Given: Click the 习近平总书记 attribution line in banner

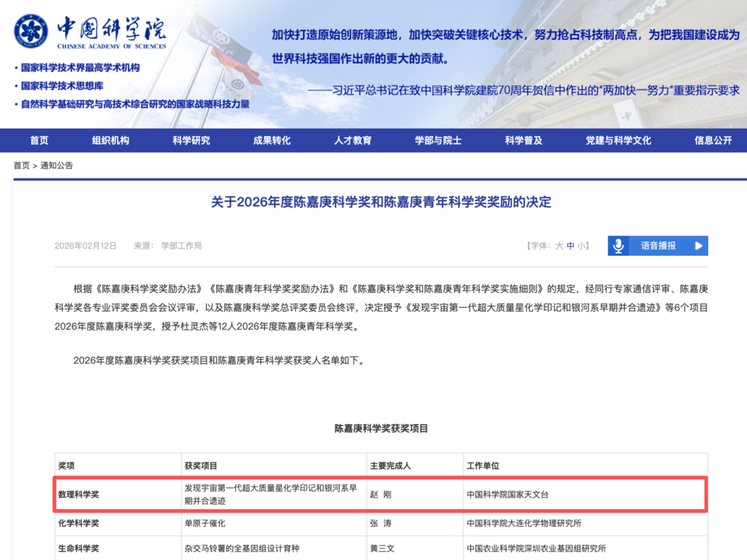Looking at the screenshot, I should (x=523, y=90).
